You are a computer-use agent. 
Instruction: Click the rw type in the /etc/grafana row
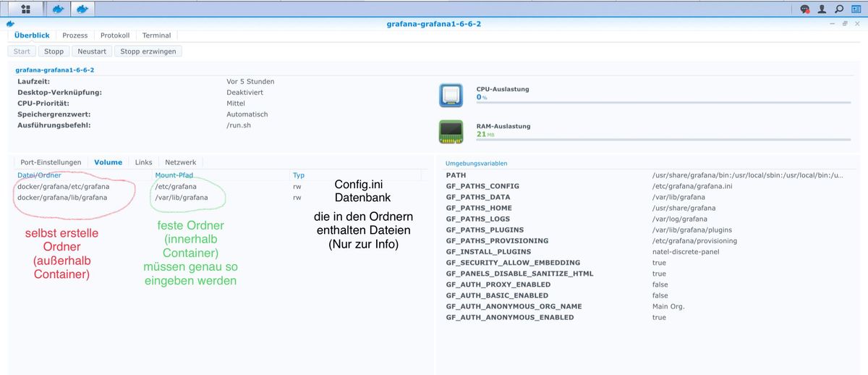297,186
